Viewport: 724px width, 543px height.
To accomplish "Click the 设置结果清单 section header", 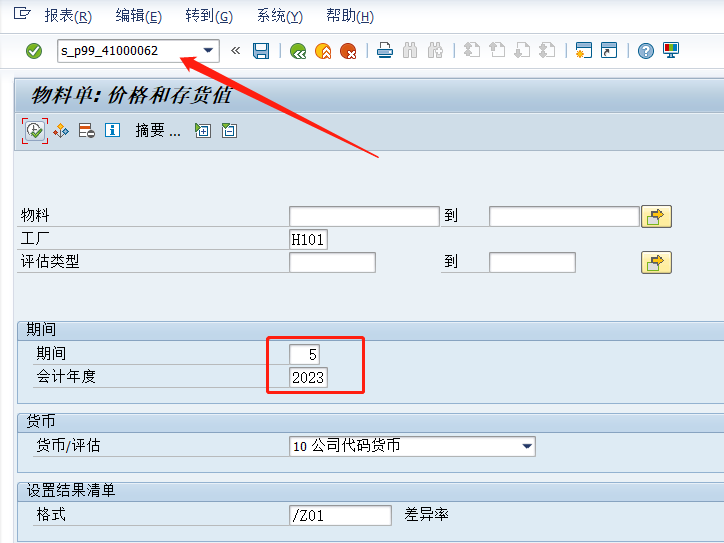I will point(71,490).
